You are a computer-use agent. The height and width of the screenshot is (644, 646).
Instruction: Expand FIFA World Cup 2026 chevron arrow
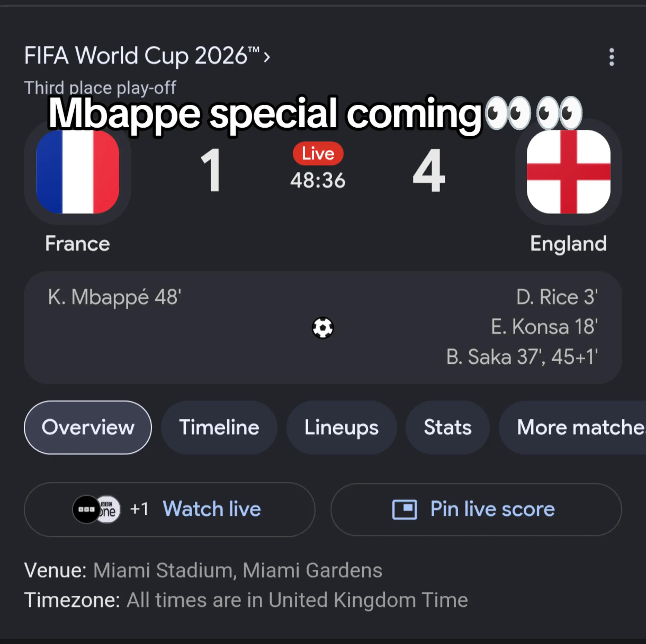(x=266, y=57)
